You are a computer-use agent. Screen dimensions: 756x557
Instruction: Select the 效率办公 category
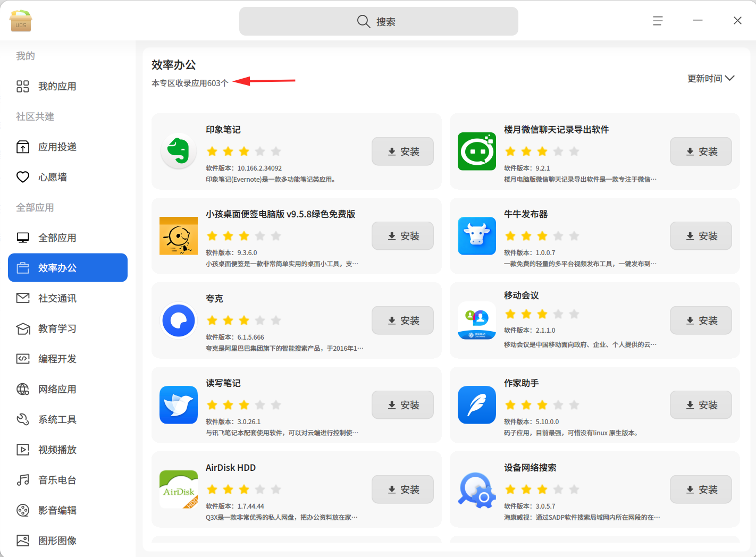[x=68, y=268]
